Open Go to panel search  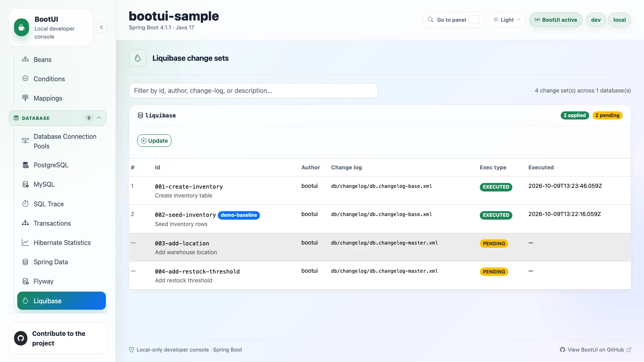point(454,20)
